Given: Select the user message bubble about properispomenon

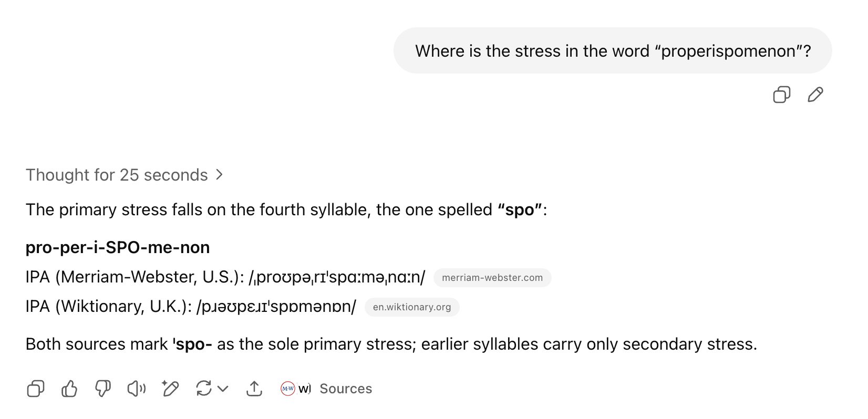Looking at the screenshot, I should pos(613,50).
